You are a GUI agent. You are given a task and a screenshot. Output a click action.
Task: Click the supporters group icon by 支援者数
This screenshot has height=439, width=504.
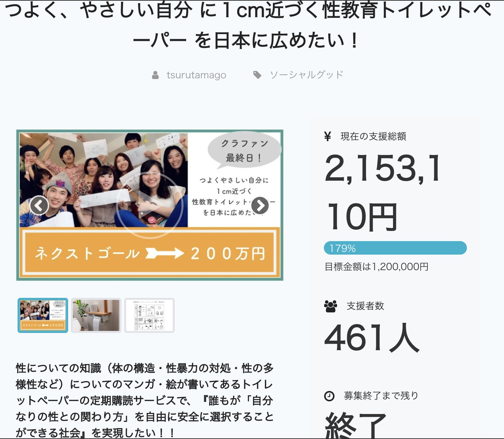[x=330, y=306]
